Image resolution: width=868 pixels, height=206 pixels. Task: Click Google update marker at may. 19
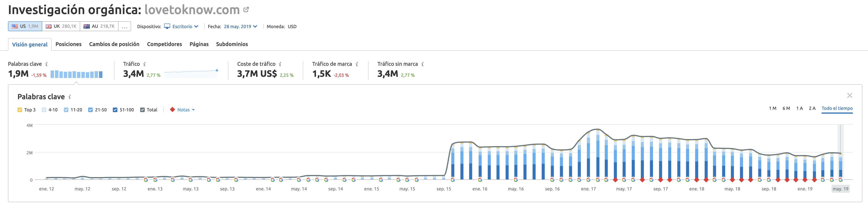coord(840,180)
